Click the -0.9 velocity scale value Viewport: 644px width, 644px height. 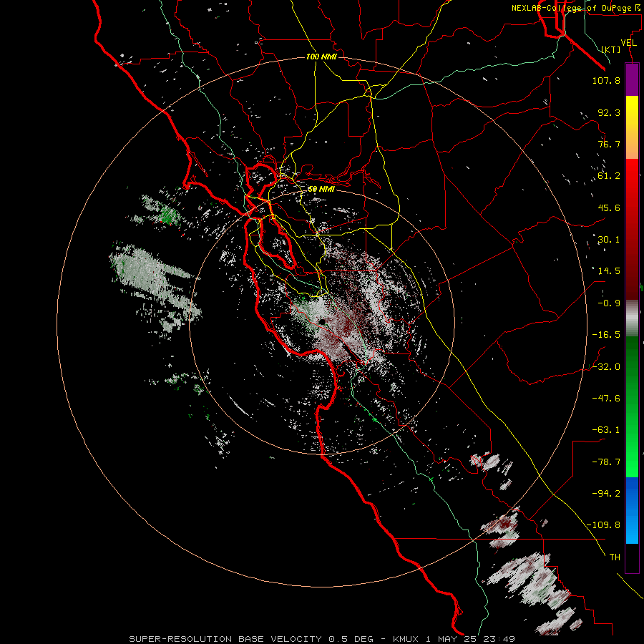(x=609, y=303)
